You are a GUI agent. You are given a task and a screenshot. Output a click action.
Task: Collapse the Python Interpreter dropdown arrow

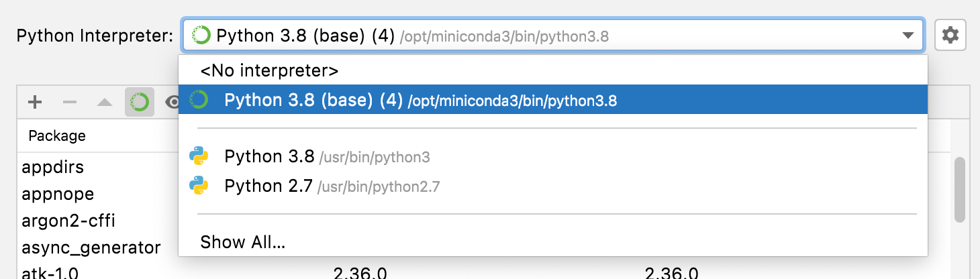(x=908, y=36)
